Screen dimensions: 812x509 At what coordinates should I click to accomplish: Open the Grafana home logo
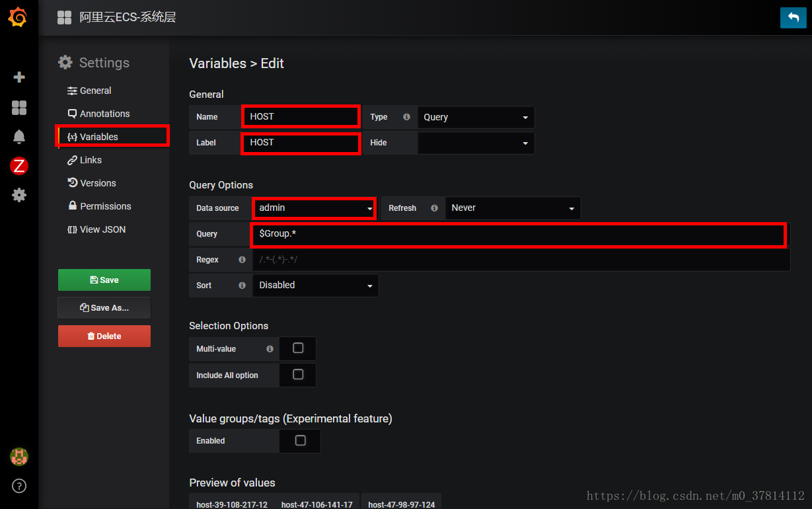click(18, 17)
